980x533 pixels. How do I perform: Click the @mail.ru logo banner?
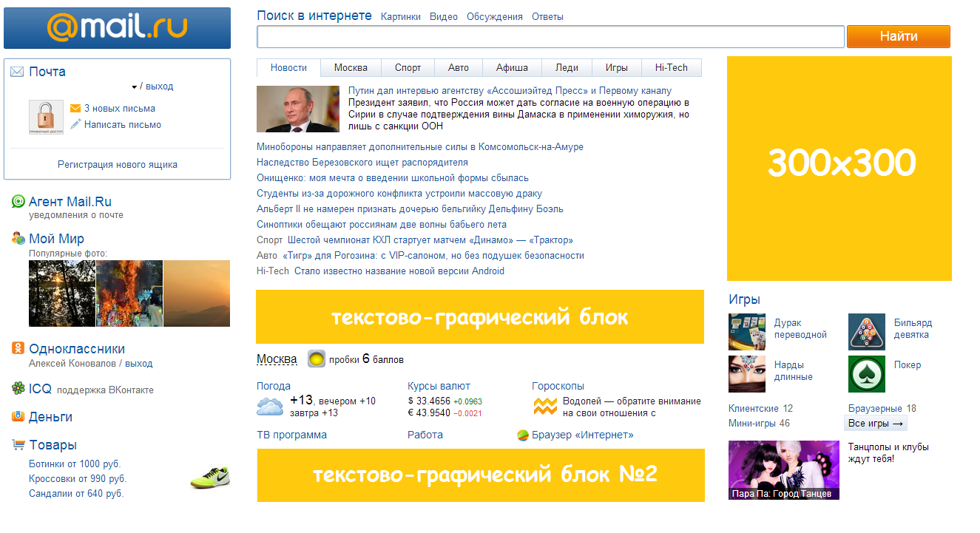(x=117, y=28)
